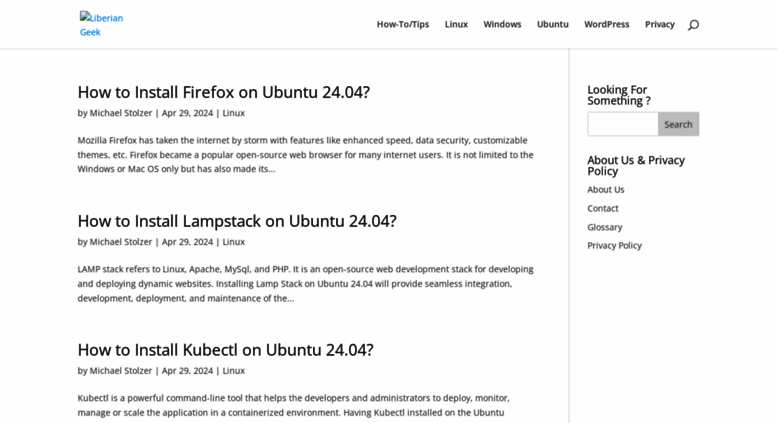
Task: Open Linux category under Kubectl post
Action: click(233, 370)
